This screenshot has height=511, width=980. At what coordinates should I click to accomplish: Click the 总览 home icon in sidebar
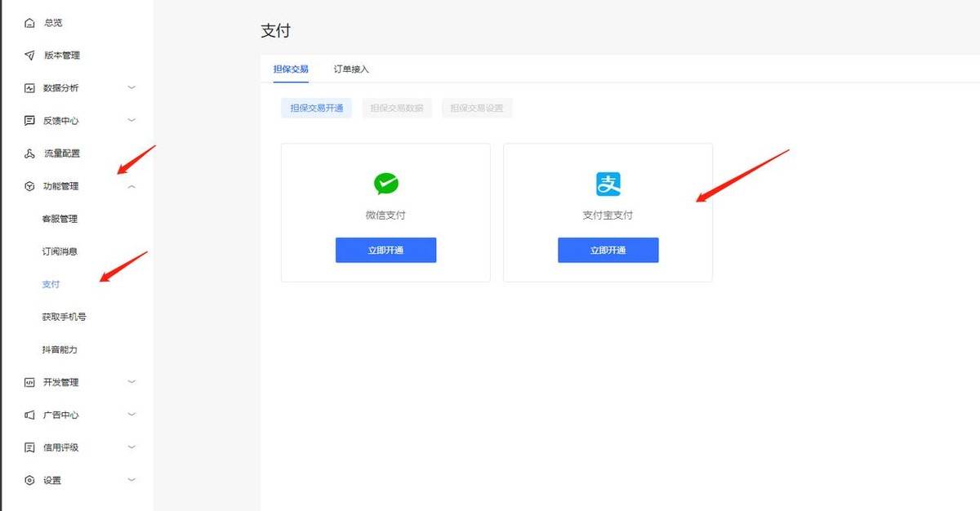(29, 23)
